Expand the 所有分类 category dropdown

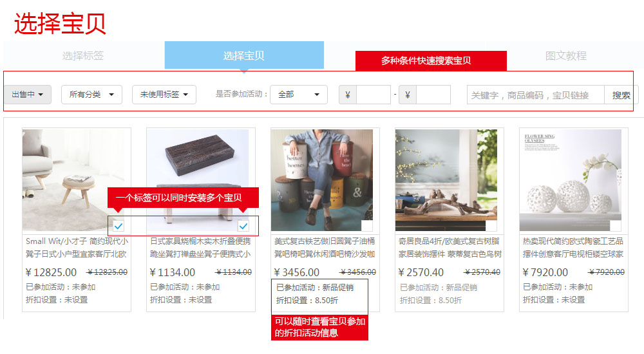(x=91, y=95)
